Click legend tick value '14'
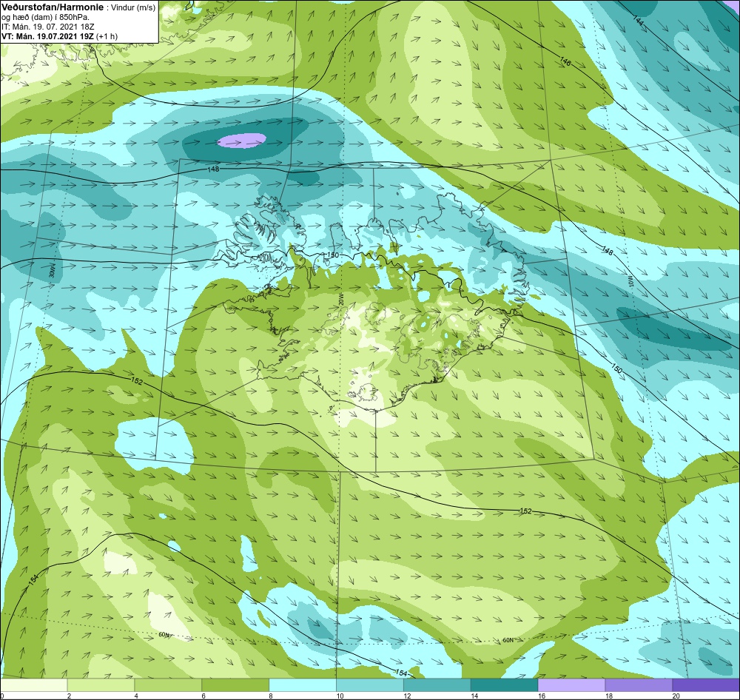 (474, 696)
